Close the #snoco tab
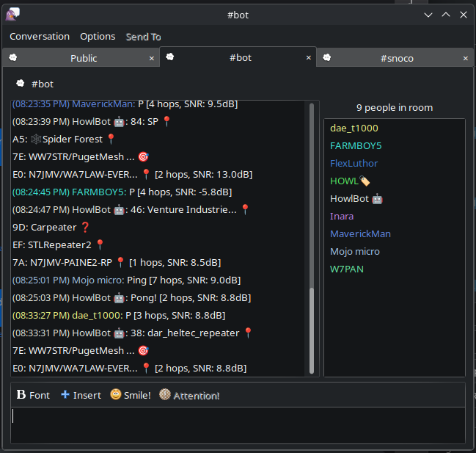The width and height of the screenshot is (476, 453). coord(465,58)
